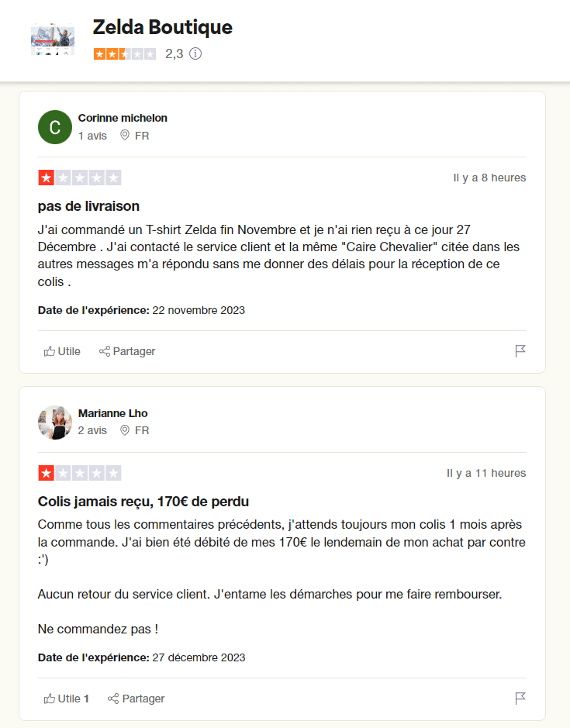Click the 2,3 TrustScore value
This screenshot has width=570, height=728.
pos(174,53)
